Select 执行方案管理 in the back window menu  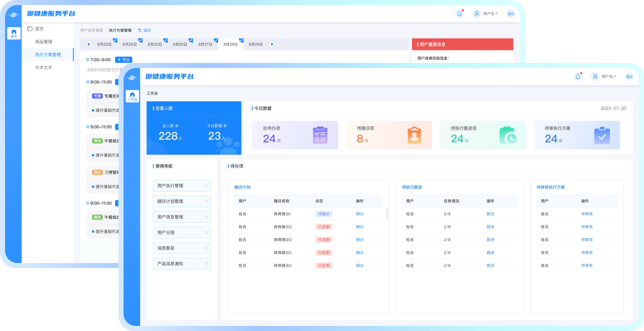[48, 54]
